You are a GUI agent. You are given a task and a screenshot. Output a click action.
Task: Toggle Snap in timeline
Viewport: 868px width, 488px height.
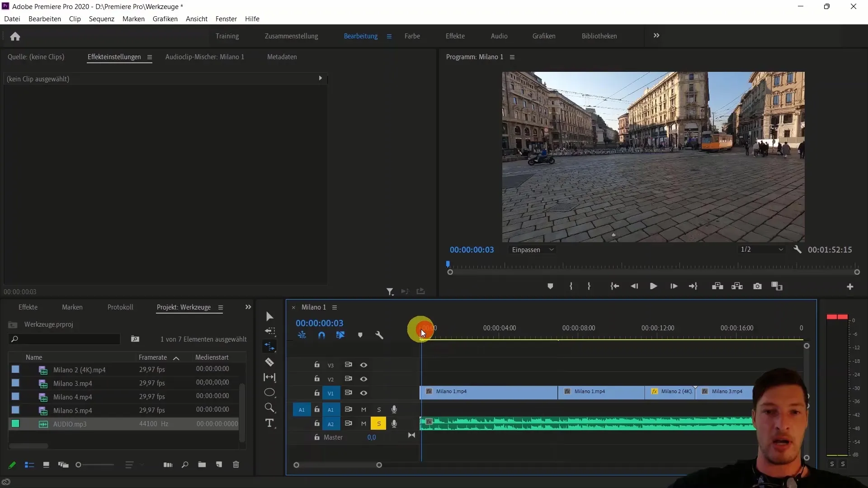(x=321, y=335)
